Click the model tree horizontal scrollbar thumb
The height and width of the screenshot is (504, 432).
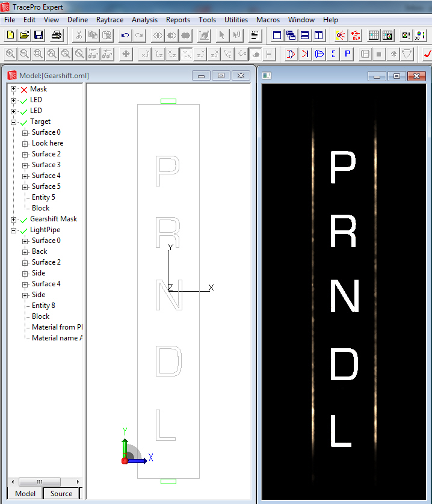40,482
